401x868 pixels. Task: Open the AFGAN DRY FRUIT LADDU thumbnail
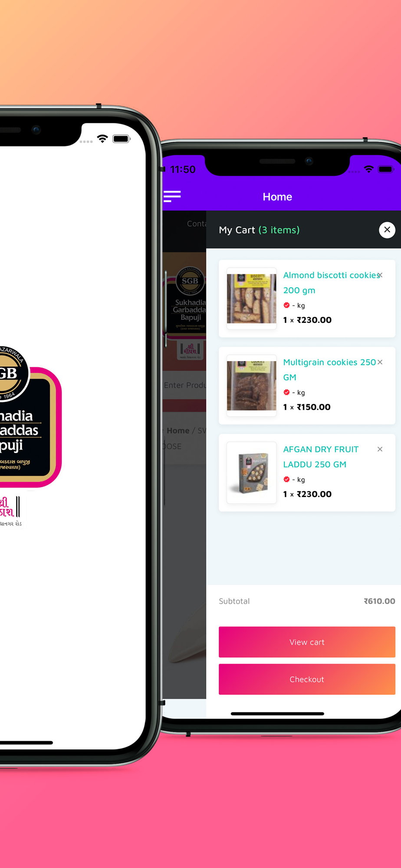[252, 473]
